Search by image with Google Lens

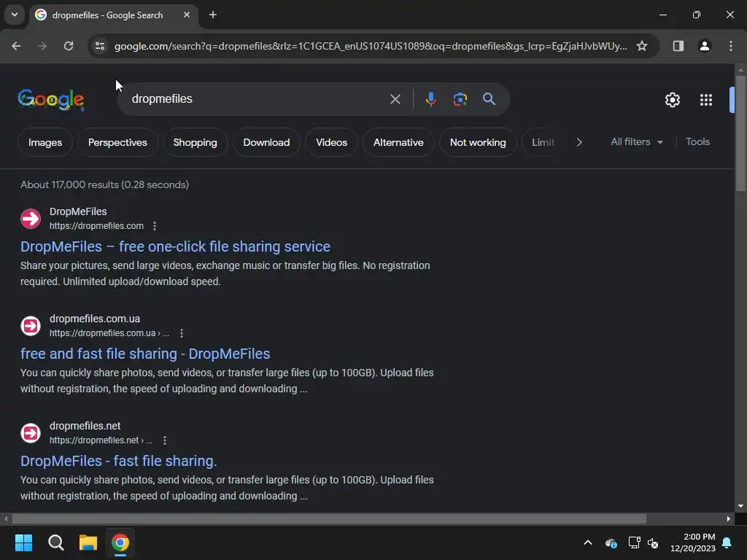click(x=460, y=99)
